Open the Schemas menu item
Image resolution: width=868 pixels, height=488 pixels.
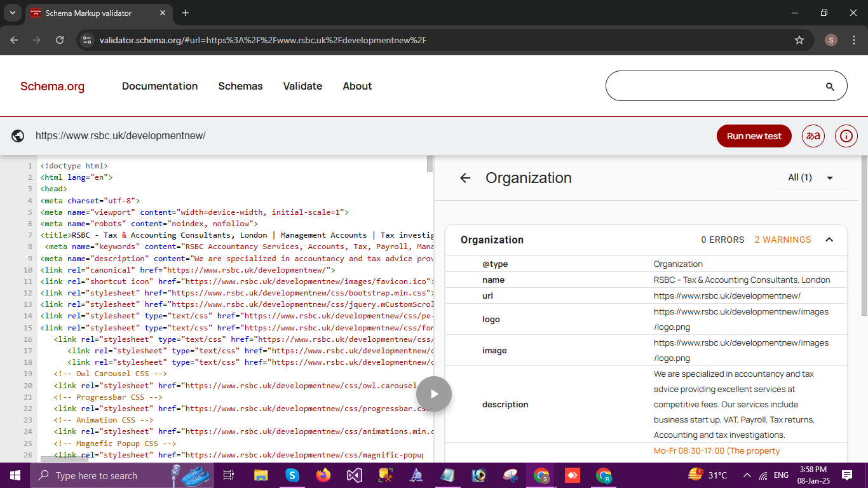tap(240, 86)
